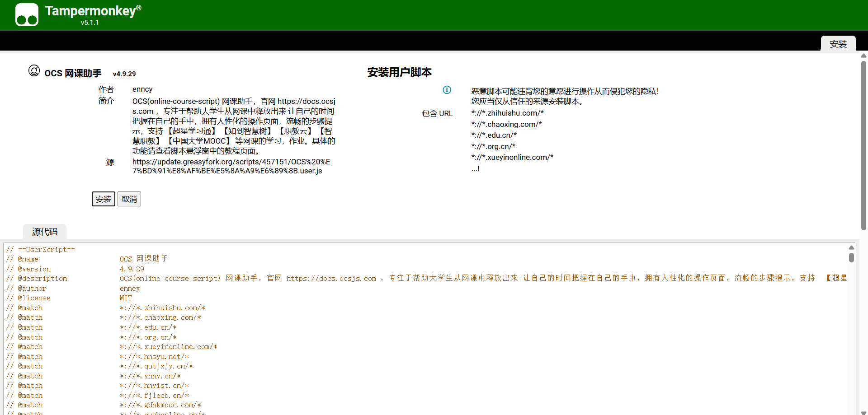The width and height of the screenshot is (868, 415).
Task: Click the blue info warning icon
Action: (447, 90)
